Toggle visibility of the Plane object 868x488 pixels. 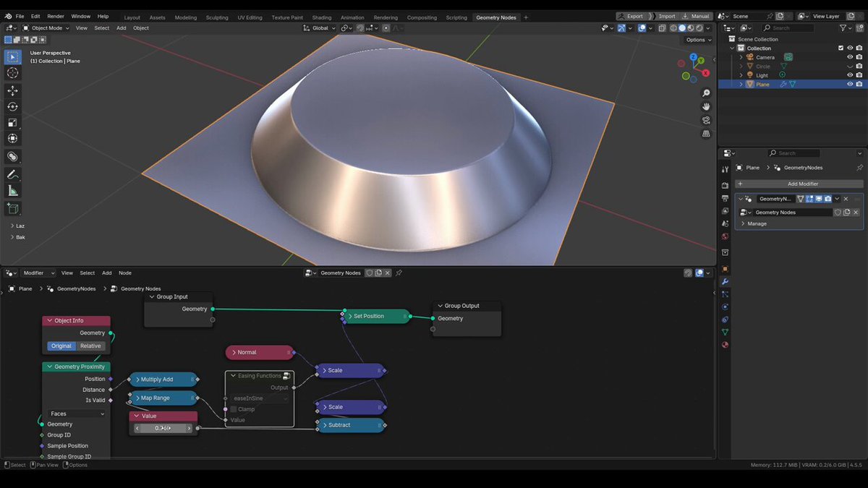[x=850, y=84]
